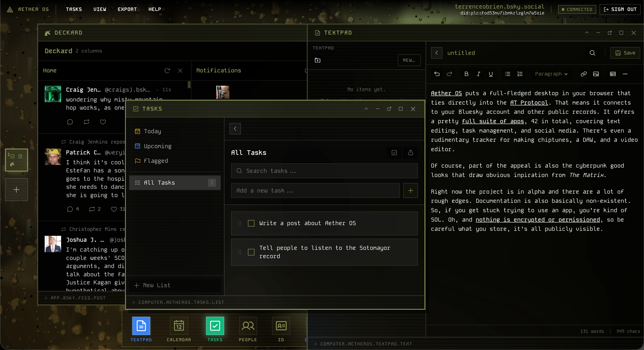This screenshot has width=644, height=350.
Task: Insert a link using the chain icon
Action: tap(584, 74)
